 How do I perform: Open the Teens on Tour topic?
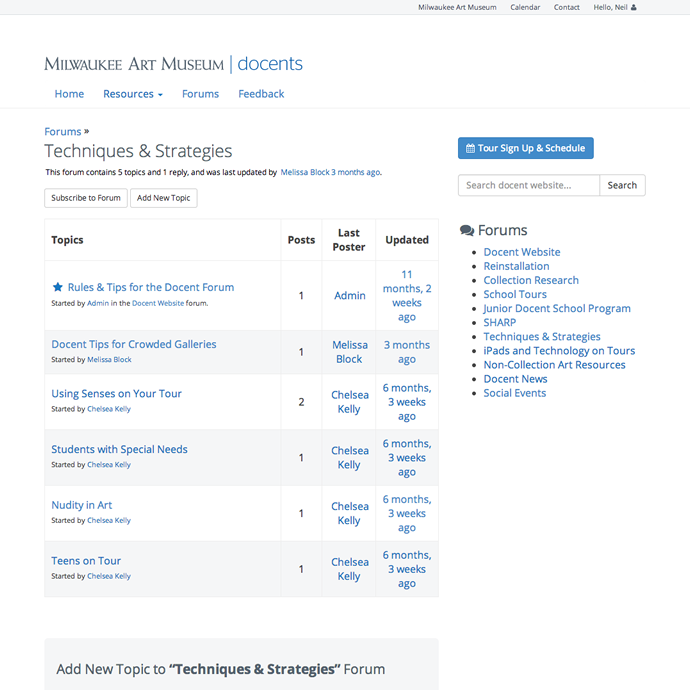click(x=86, y=561)
